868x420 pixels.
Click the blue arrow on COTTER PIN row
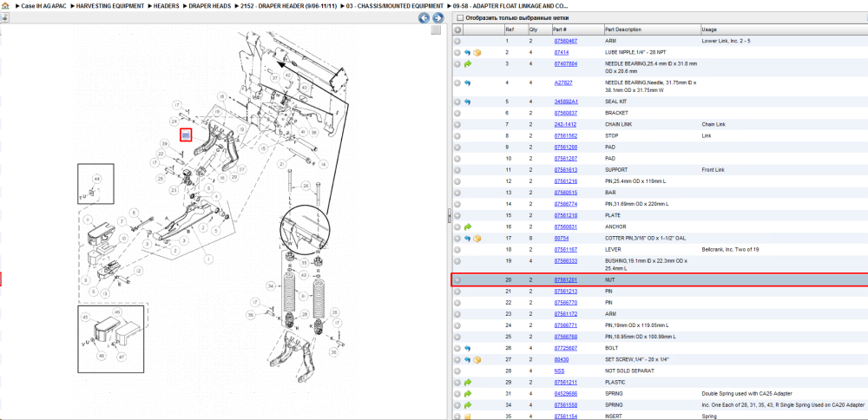pos(467,239)
